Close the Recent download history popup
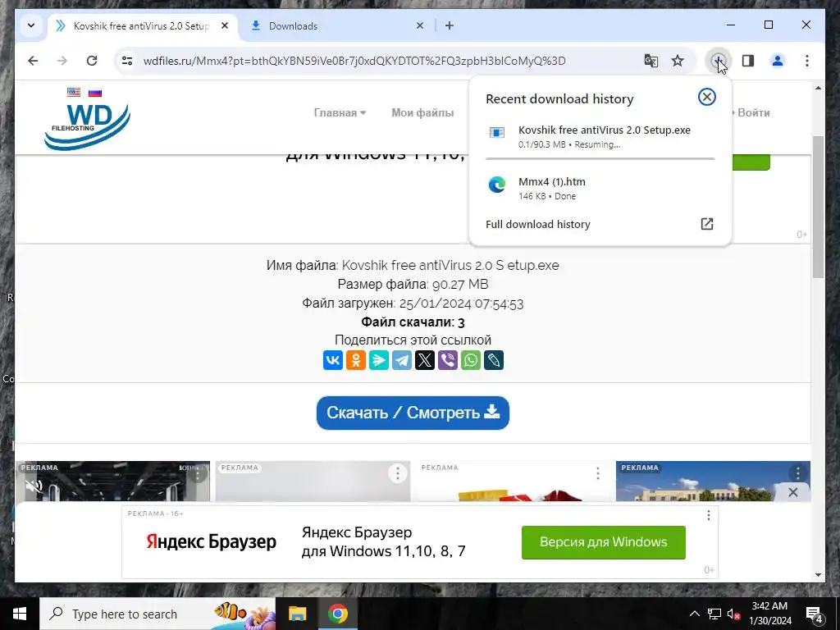 tap(706, 97)
